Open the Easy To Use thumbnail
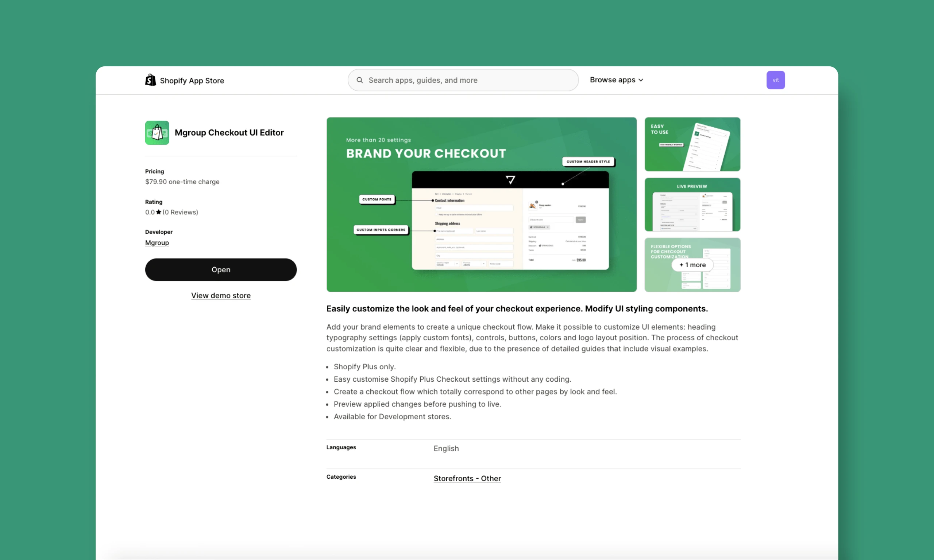 coord(692,144)
